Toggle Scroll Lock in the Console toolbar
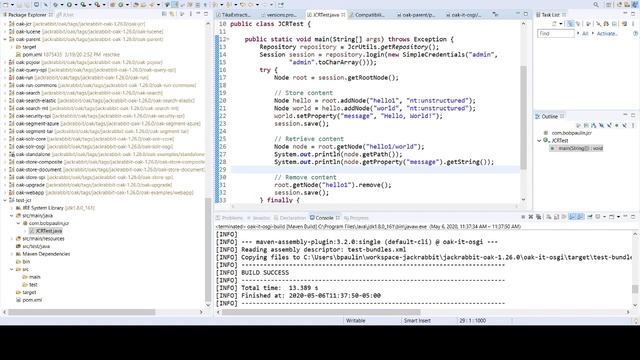640x360 pixels. pos(556,217)
